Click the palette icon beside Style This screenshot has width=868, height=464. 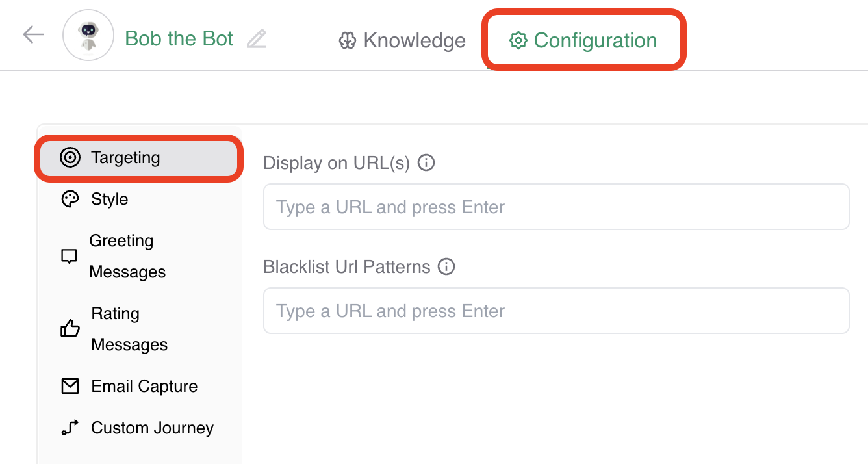(70, 199)
